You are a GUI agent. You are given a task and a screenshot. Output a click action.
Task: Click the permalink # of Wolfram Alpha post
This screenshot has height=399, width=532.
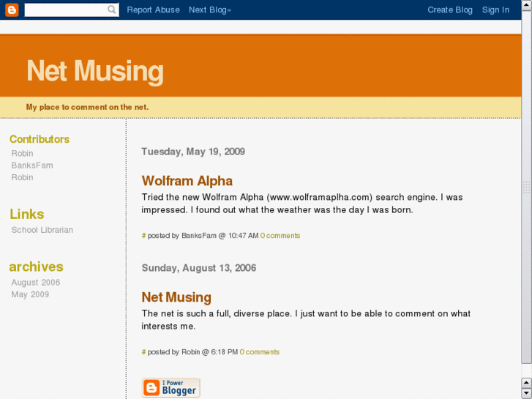pyautogui.click(x=143, y=236)
